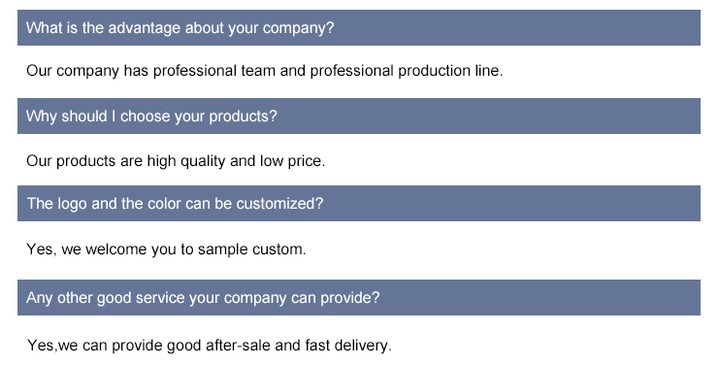Viewport: 720px width, 365px height.
Task: Click the word 'products?' in the second header
Action: (x=243, y=117)
